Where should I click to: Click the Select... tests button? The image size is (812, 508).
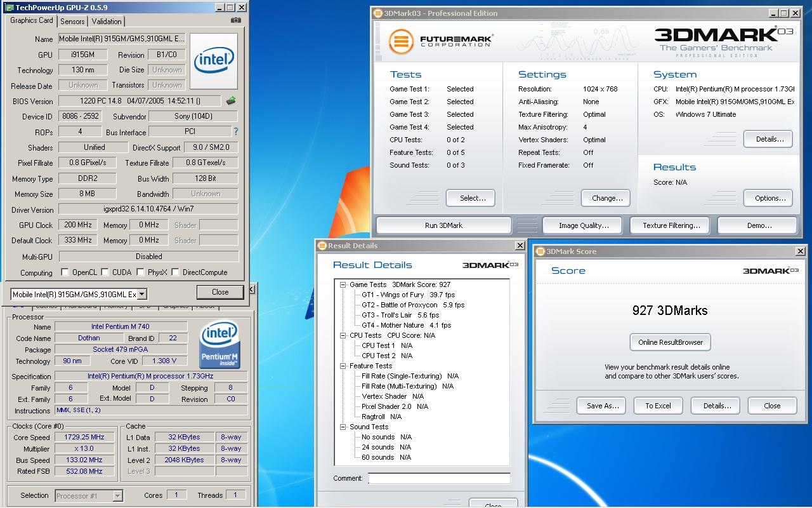[x=470, y=198]
